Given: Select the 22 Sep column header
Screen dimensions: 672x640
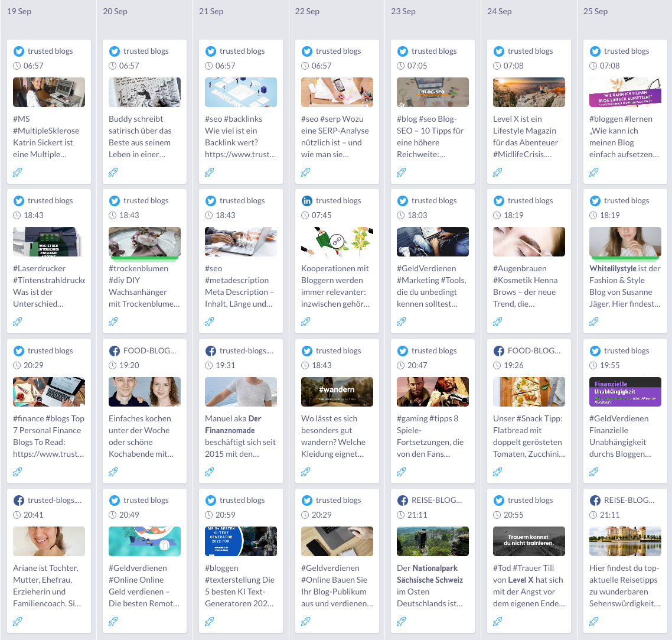Looking at the screenshot, I should coord(307,11).
